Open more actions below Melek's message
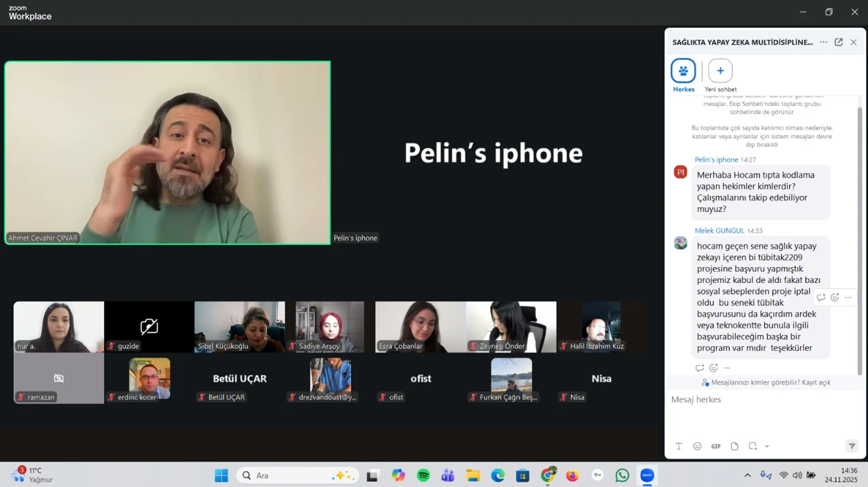This screenshot has height=487, width=868. [727, 368]
